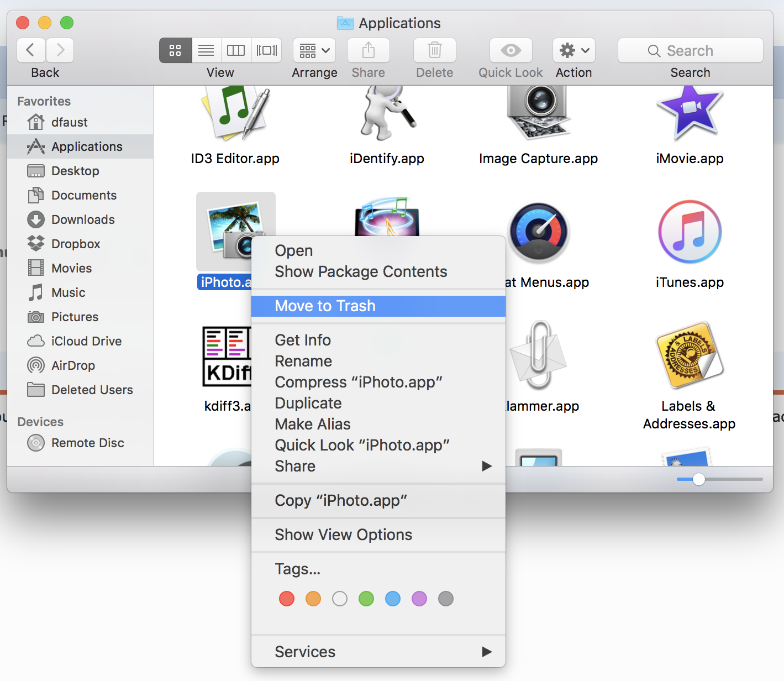This screenshot has width=784, height=681.
Task: Apply the purple tag color
Action: [419, 599]
